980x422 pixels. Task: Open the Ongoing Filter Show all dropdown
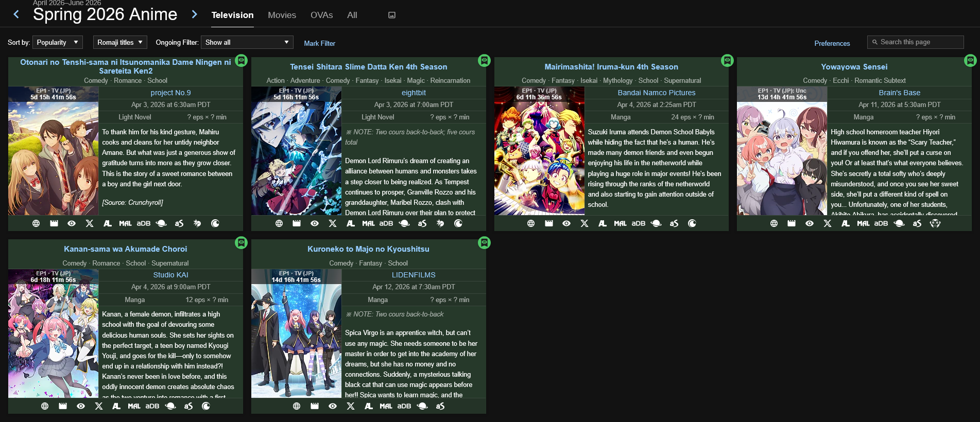(247, 42)
